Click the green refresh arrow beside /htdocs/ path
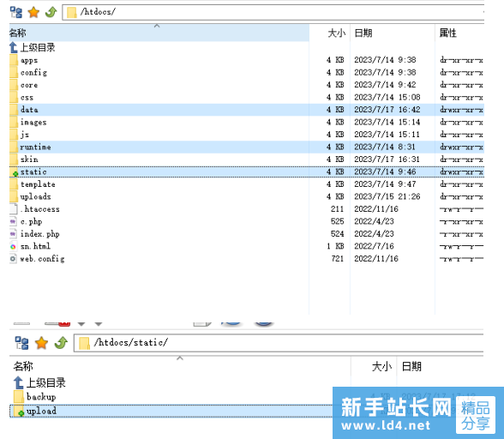504x439 pixels. (51, 12)
